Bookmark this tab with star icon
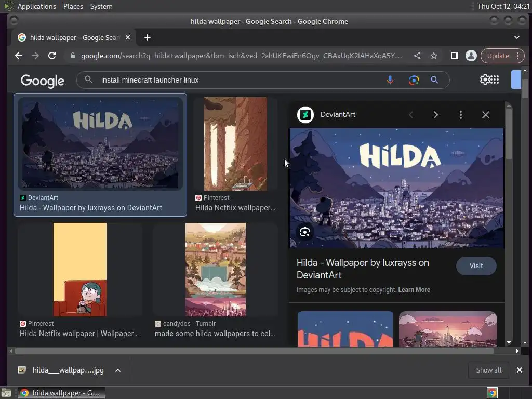This screenshot has width=532, height=399. (434, 56)
